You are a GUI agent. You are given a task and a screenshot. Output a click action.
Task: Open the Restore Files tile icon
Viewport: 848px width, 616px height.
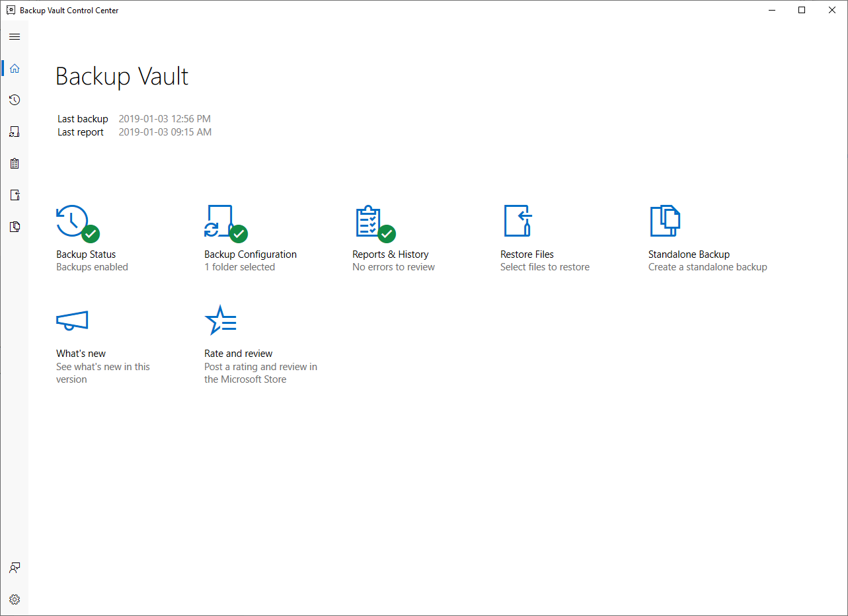(x=518, y=221)
